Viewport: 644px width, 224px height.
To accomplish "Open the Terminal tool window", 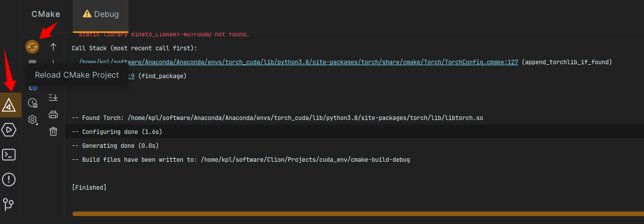I will coord(9,154).
